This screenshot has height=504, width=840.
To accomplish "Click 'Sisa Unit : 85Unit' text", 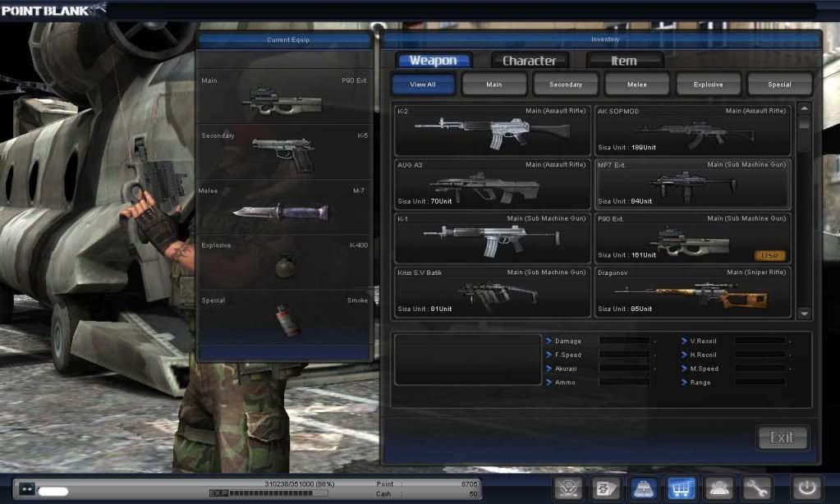I will pos(625,309).
